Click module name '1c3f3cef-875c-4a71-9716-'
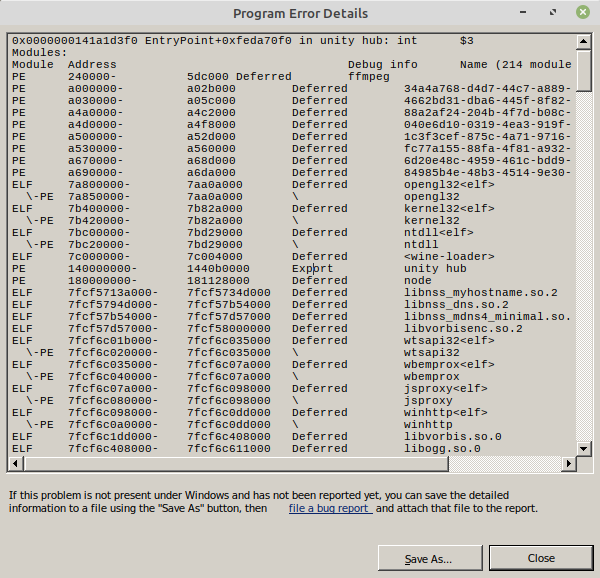 (x=488, y=137)
